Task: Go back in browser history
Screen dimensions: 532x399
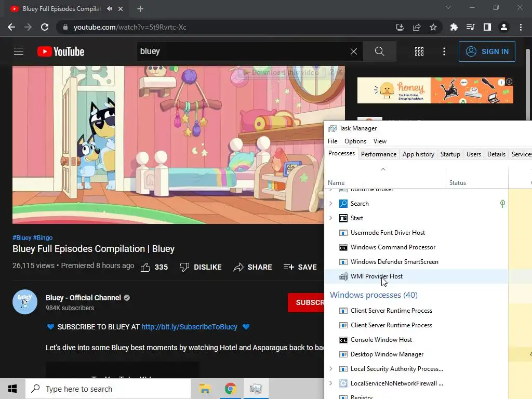Action: tap(11, 27)
